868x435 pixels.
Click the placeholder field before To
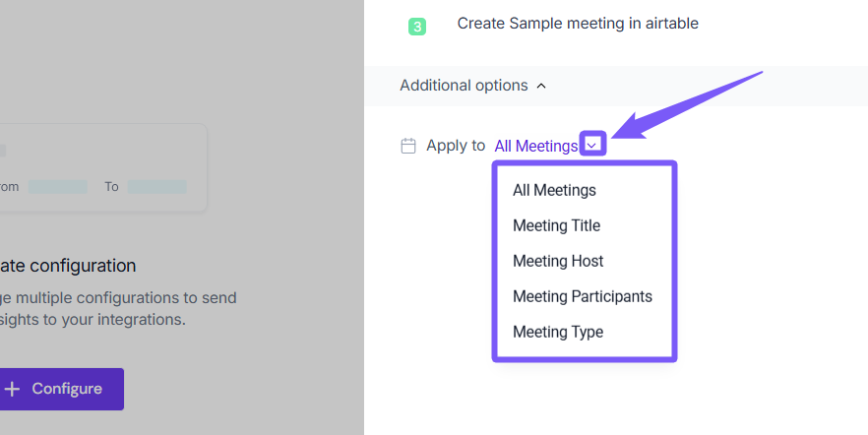(57, 187)
